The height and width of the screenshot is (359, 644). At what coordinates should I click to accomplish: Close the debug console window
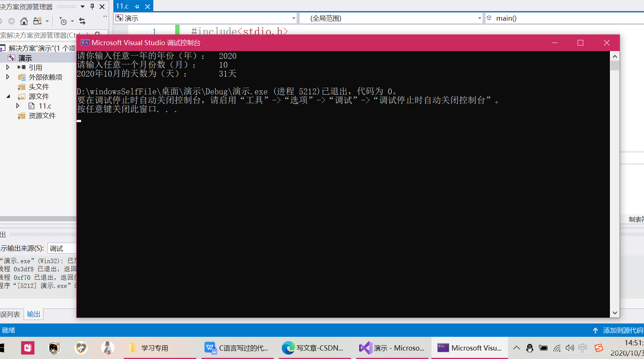(x=606, y=43)
